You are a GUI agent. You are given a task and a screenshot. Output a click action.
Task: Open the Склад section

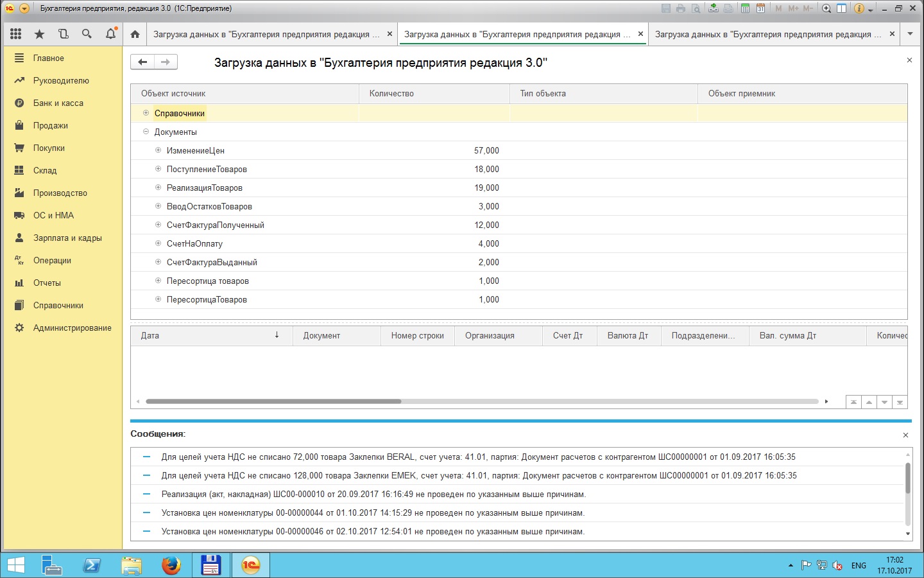[x=62, y=170]
